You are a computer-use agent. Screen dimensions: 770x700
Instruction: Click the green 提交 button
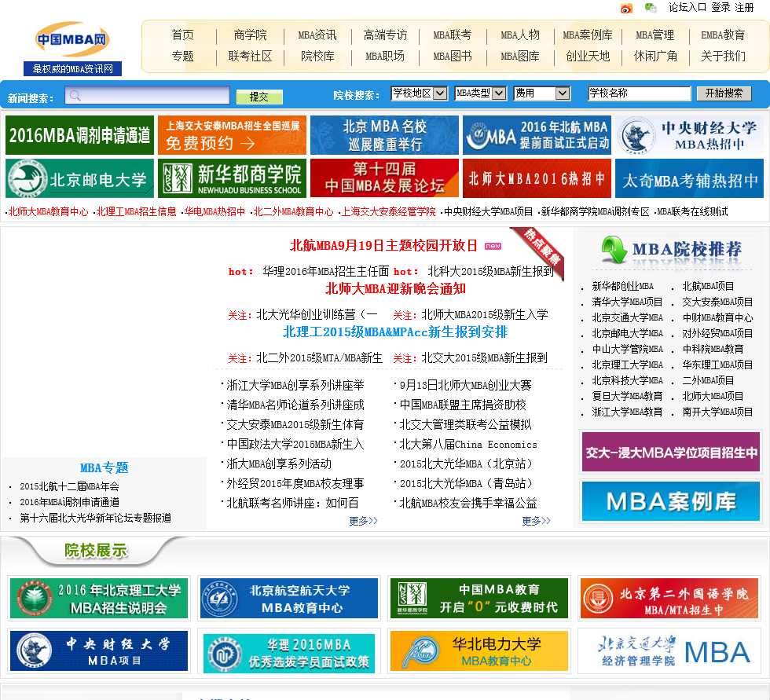point(259,97)
